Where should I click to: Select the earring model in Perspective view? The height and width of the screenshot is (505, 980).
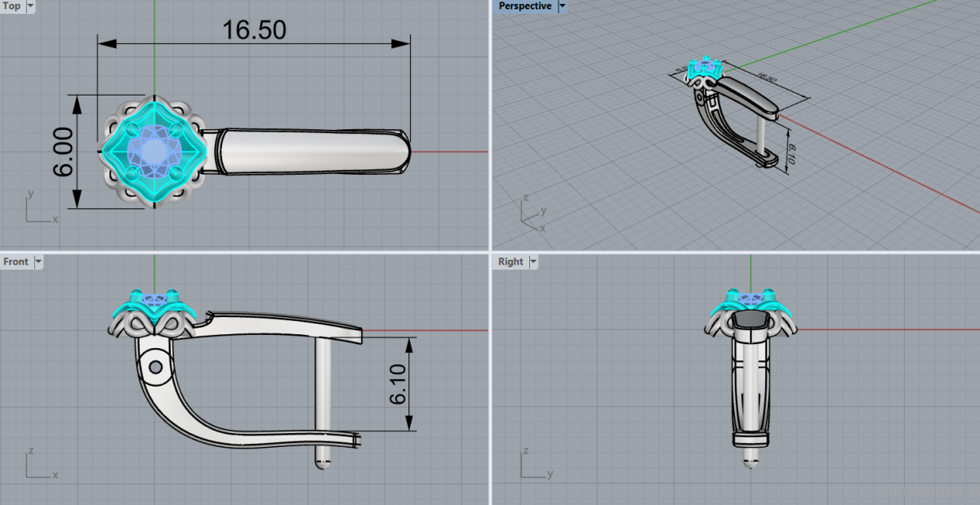tap(731, 114)
